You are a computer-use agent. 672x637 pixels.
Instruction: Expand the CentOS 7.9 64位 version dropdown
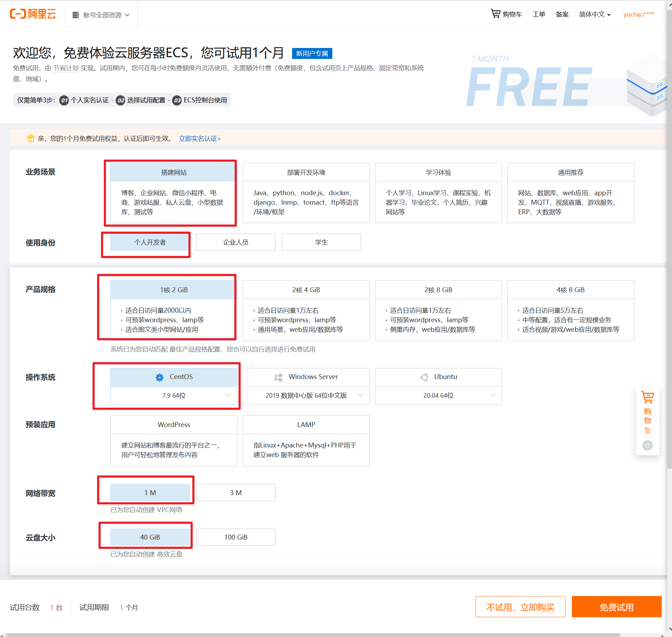pos(228,396)
